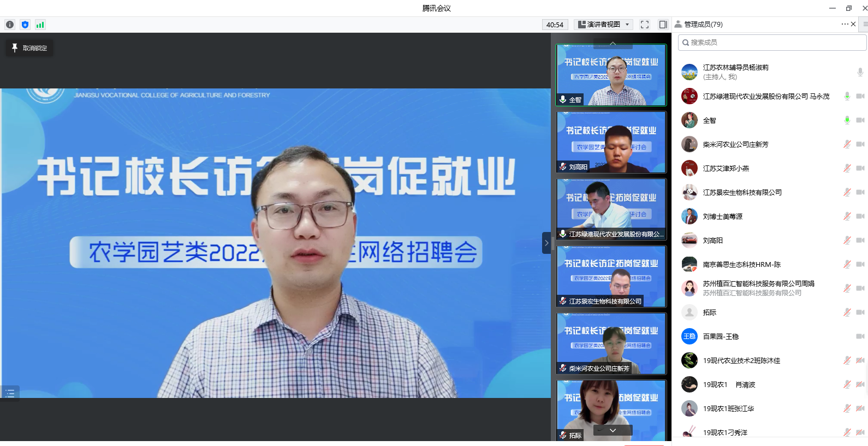
Task: Open the meeting info icon
Action: [10, 25]
